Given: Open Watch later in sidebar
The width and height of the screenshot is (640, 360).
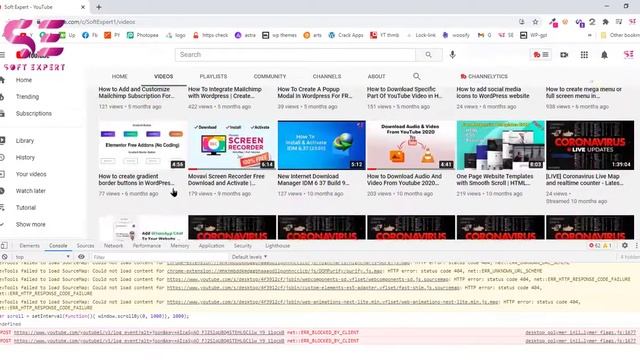Looking at the screenshot, I should (30, 191).
